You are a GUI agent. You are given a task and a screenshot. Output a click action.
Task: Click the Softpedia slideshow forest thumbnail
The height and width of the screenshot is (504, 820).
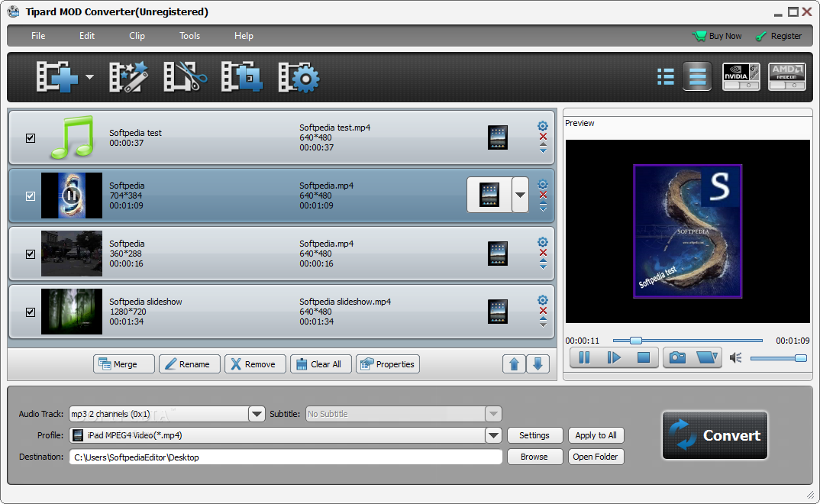(72, 312)
